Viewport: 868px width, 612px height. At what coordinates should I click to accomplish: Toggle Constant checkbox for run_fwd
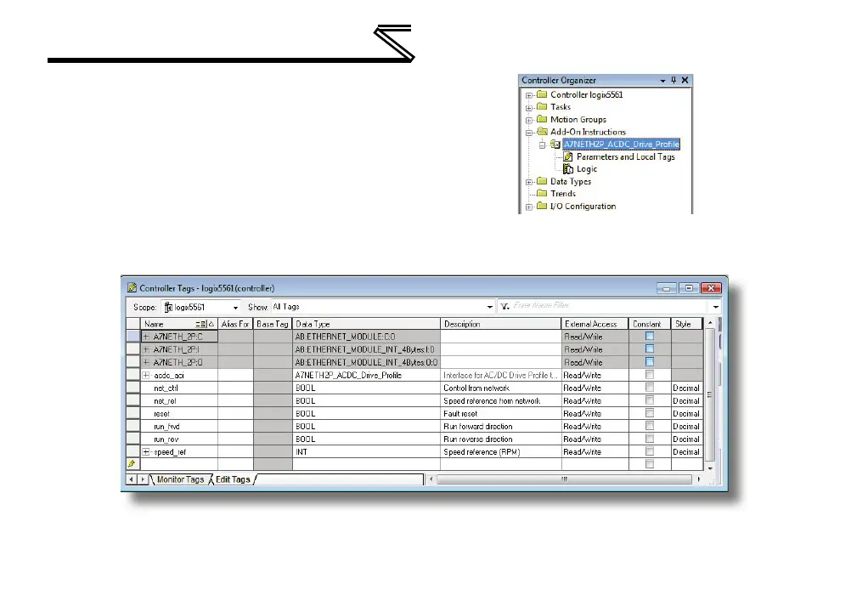tap(650, 425)
